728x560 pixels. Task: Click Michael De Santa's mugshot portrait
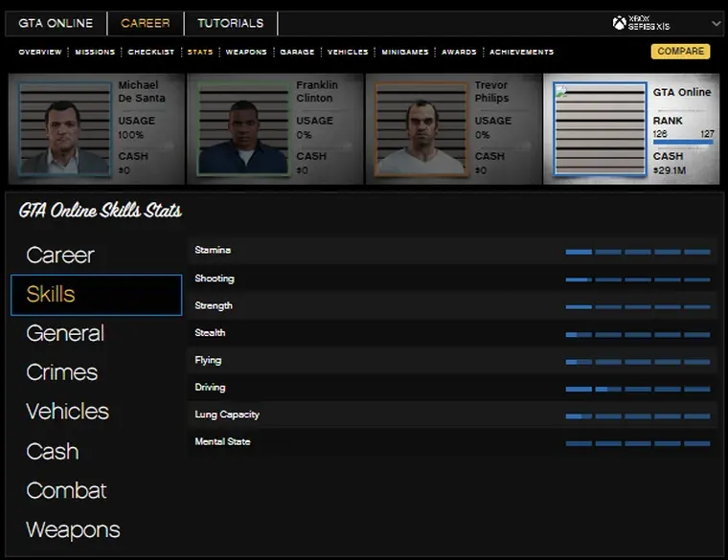tap(64, 128)
